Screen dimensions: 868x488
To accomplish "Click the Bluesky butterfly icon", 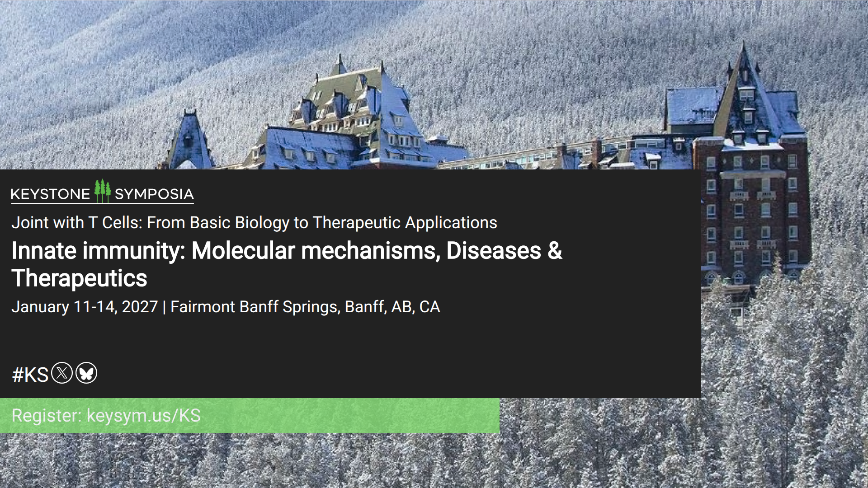I will click(x=86, y=373).
